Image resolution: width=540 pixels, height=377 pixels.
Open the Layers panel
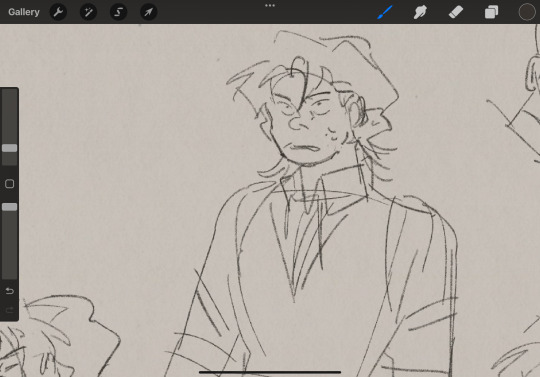[x=491, y=12]
